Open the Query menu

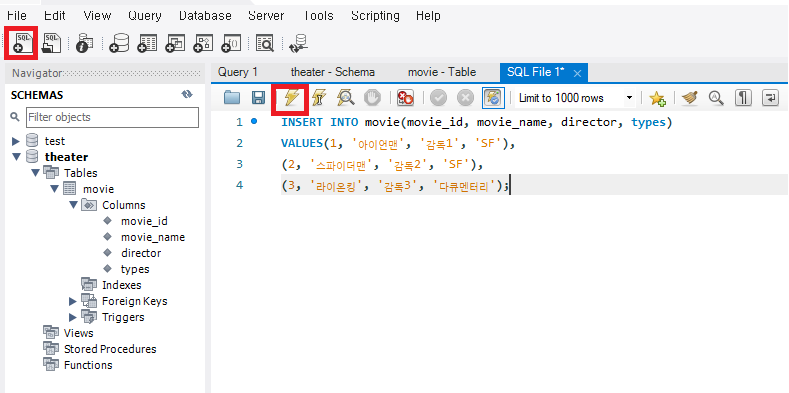click(144, 16)
